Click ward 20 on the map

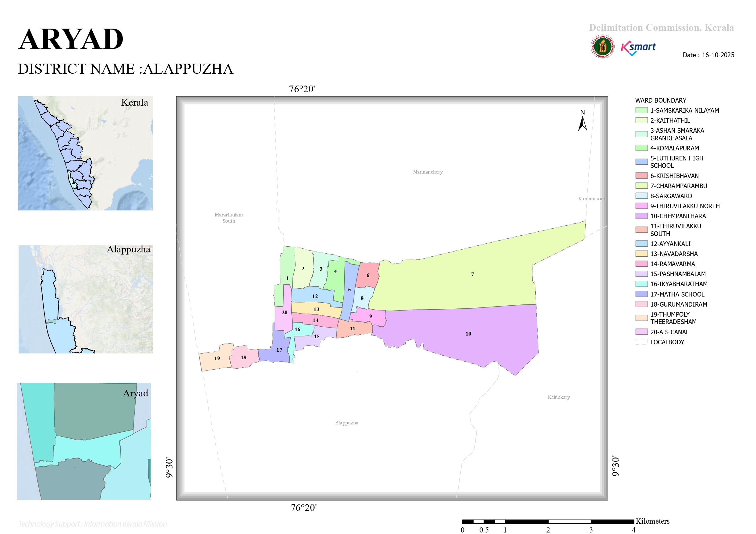pos(285,313)
